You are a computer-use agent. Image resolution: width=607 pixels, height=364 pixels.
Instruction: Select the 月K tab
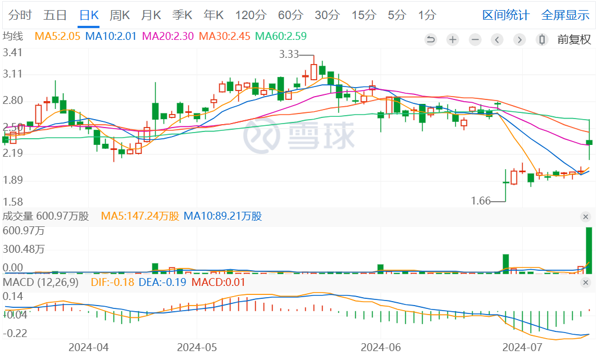[151, 15]
